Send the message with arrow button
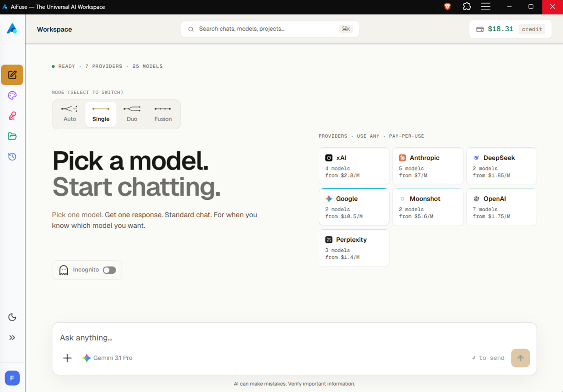 click(520, 358)
